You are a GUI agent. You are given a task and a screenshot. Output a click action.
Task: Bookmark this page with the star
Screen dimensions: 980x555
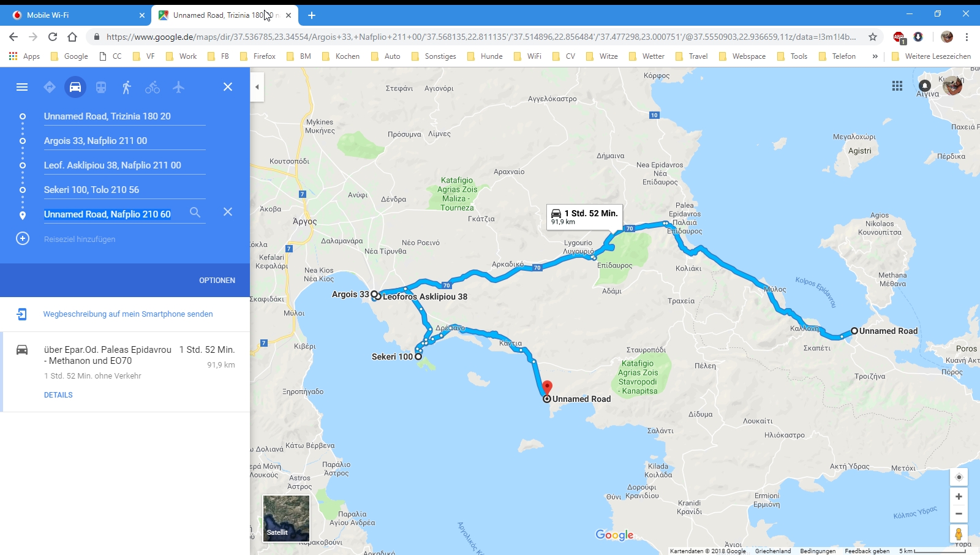[873, 37]
